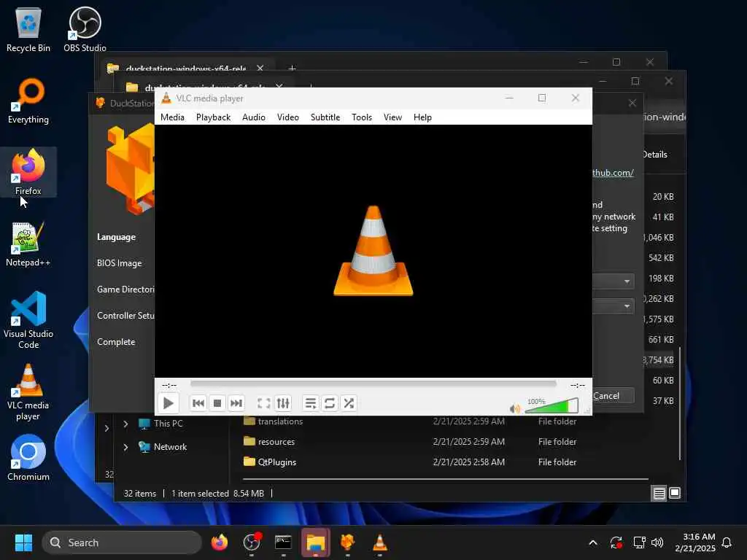Open the VLC Playback menu

213,117
